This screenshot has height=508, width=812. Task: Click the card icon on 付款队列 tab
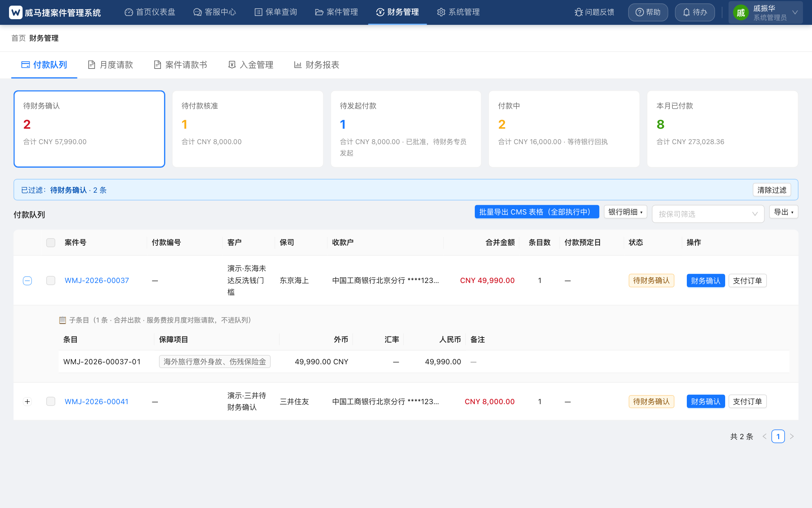(26, 65)
